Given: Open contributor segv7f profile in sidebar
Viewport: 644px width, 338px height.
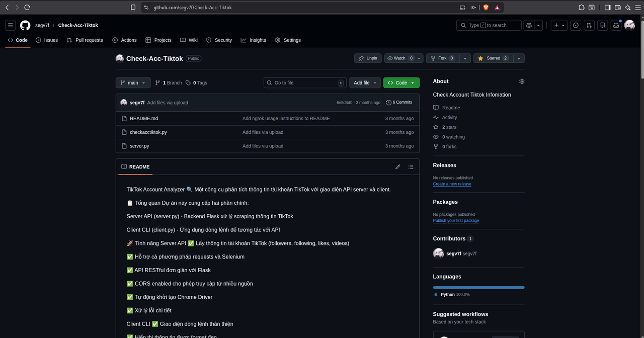Looking at the screenshot, I should pos(455,253).
